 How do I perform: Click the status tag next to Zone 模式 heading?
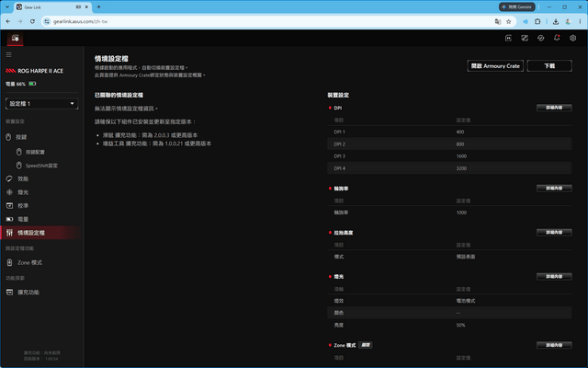pyautogui.click(x=366, y=345)
